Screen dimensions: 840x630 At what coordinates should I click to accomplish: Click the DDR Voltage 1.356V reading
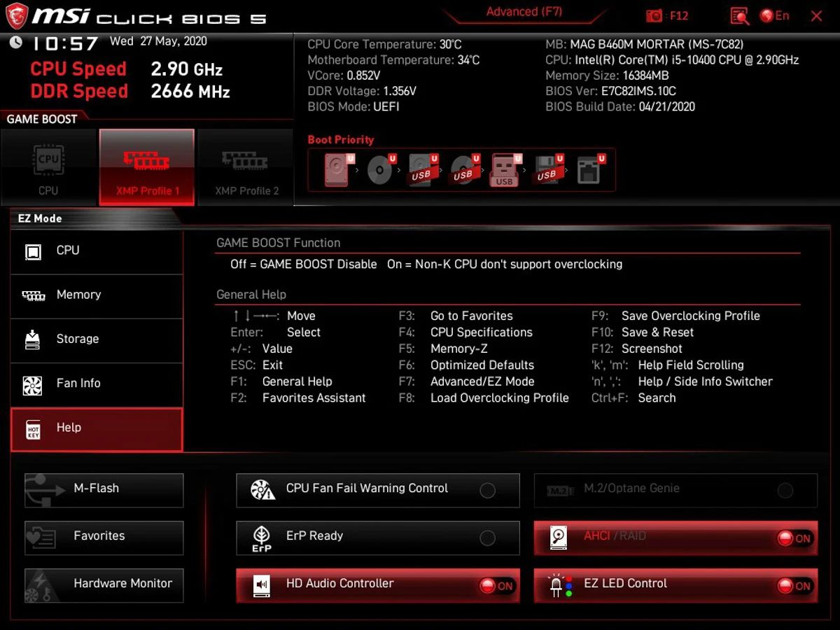click(362, 91)
